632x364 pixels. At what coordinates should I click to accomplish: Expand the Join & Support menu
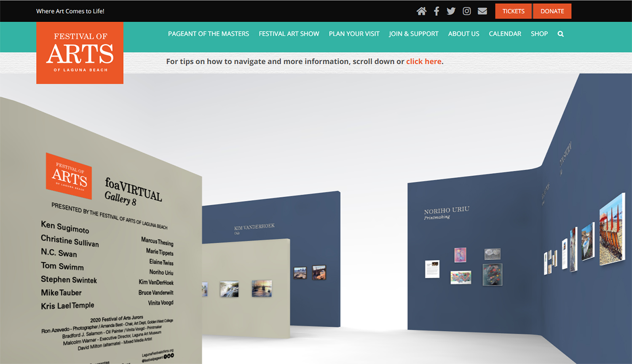pos(413,34)
